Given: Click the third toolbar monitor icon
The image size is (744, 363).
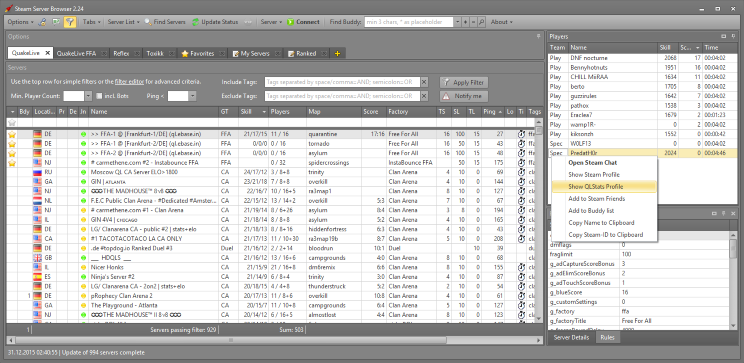Looking at the screenshot, I should 56,22.
